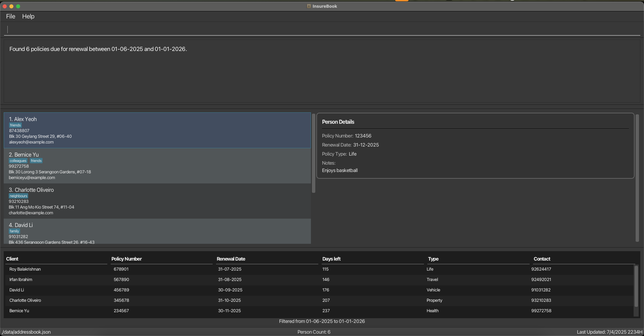Click the friends tag on Alex Yeoh
Screen dimensions: 644x336
point(15,125)
